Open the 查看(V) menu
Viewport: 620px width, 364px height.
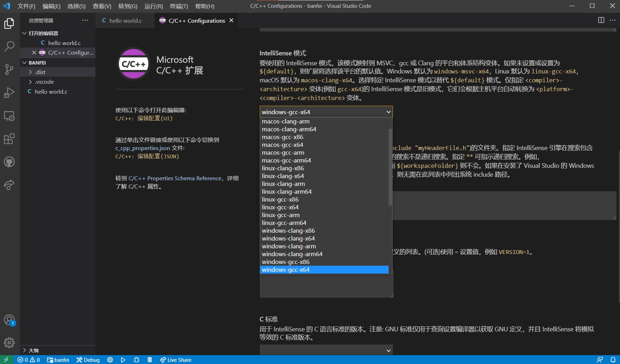tap(102, 6)
